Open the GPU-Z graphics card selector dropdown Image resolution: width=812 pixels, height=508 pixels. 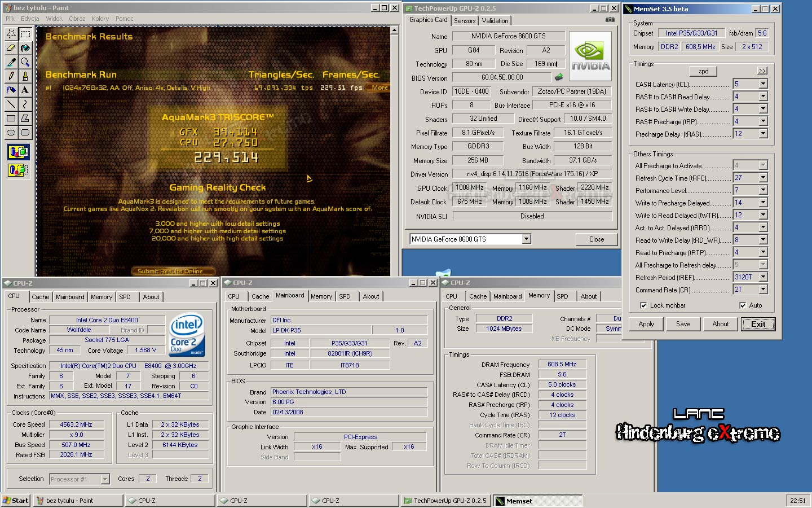pyautogui.click(x=526, y=239)
